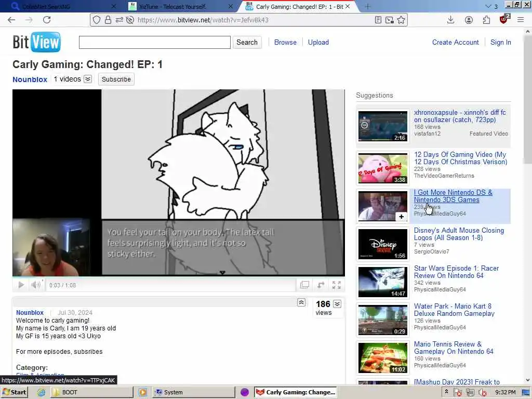The width and height of the screenshot is (532, 399).
Task: Click the Search button
Action: pyautogui.click(x=247, y=43)
